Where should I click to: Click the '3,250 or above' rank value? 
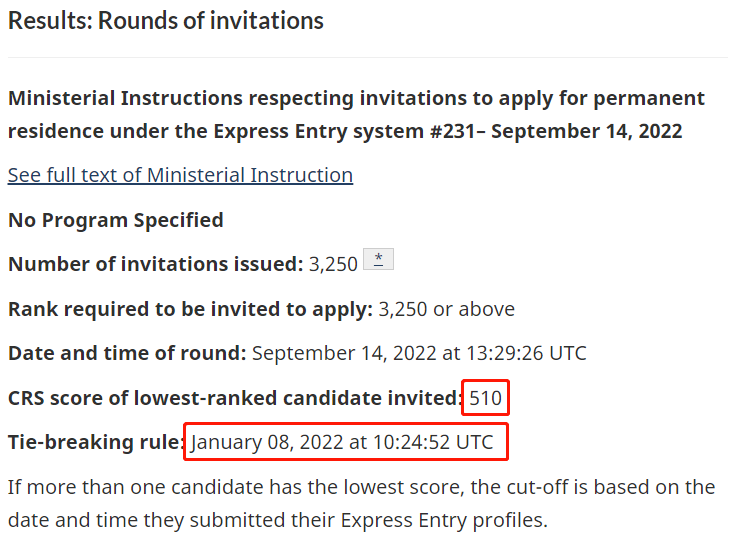446,309
